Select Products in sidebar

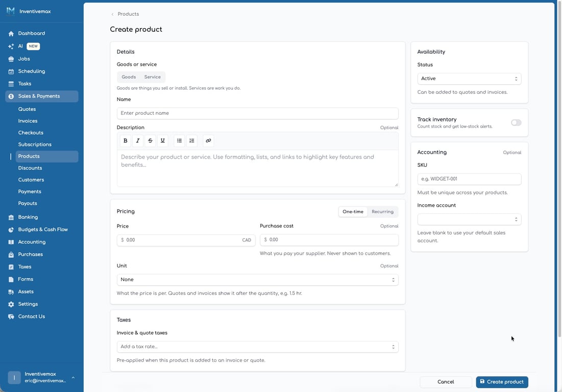coord(47,157)
